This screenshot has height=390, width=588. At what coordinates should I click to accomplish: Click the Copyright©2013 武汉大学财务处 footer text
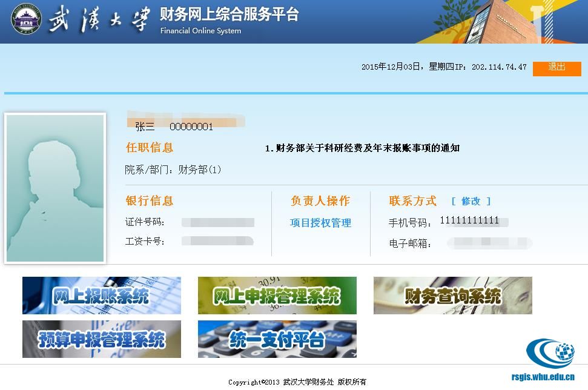pos(297,382)
